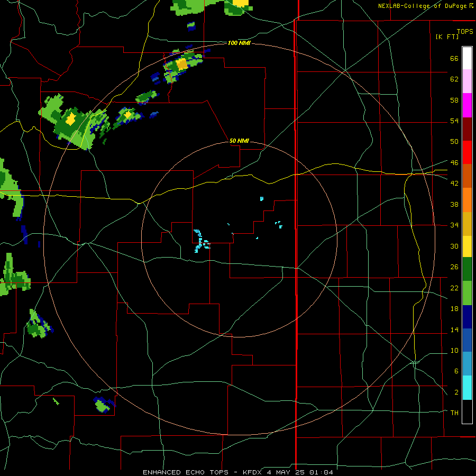Select the bright red legend band
This screenshot has height=476, width=476.
pos(467,152)
